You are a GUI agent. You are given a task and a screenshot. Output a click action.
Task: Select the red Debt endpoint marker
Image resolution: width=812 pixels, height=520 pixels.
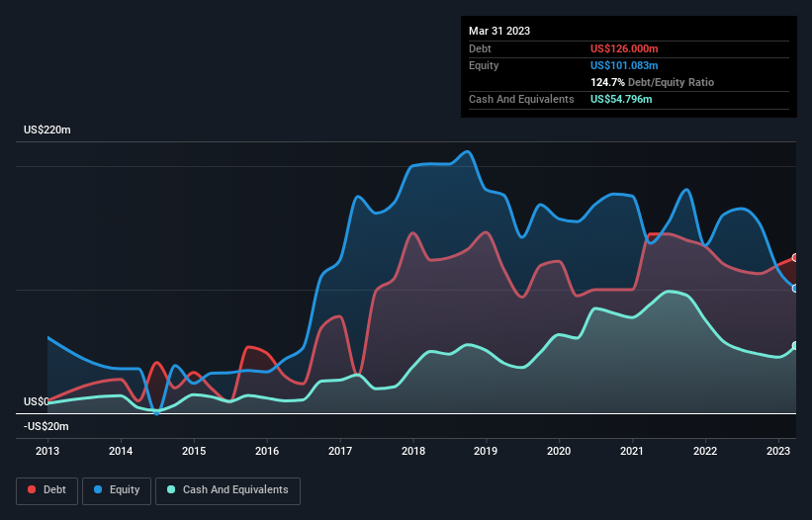click(x=795, y=258)
